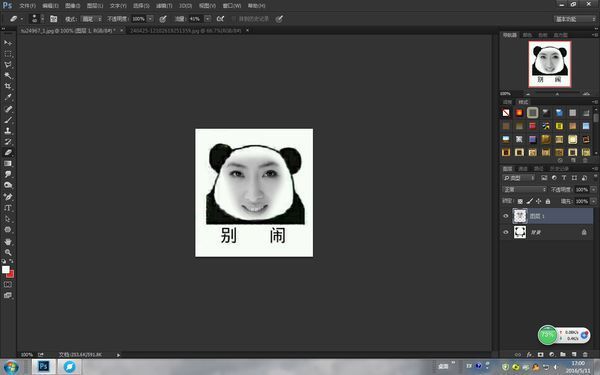Open the workspace switcher dropdown
Image resolution: width=600 pixels, height=375 pixels.
(x=575, y=19)
